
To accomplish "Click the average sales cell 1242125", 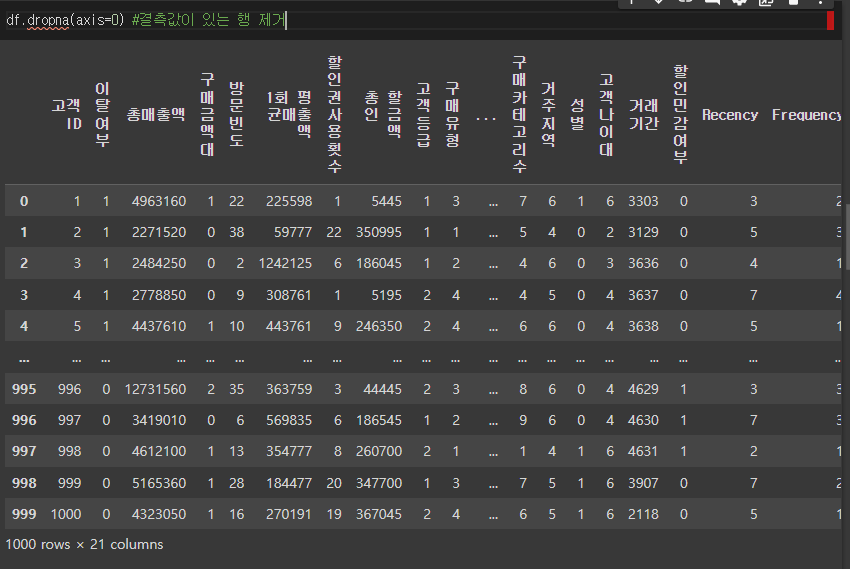I will click(x=285, y=263).
